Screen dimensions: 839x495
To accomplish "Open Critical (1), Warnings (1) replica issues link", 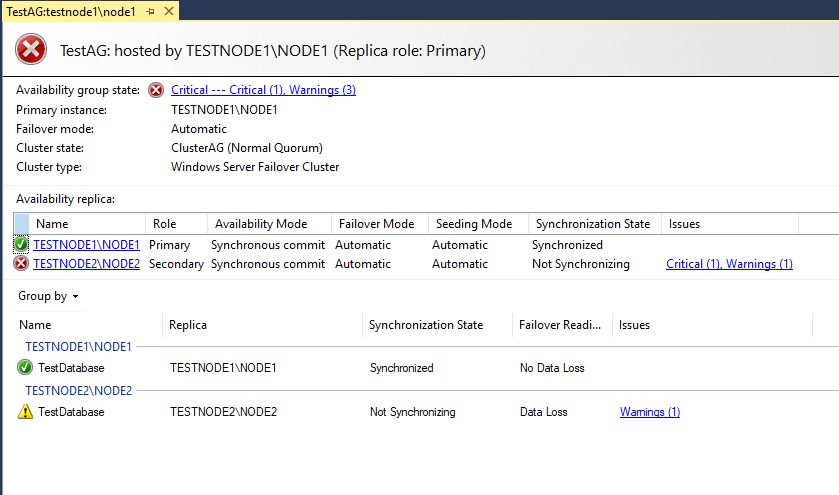I will 729,264.
